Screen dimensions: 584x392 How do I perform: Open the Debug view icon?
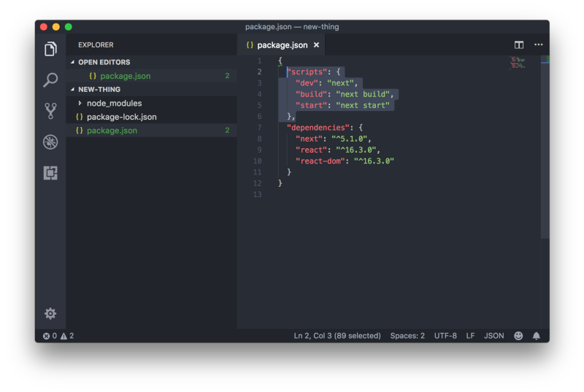click(50, 142)
